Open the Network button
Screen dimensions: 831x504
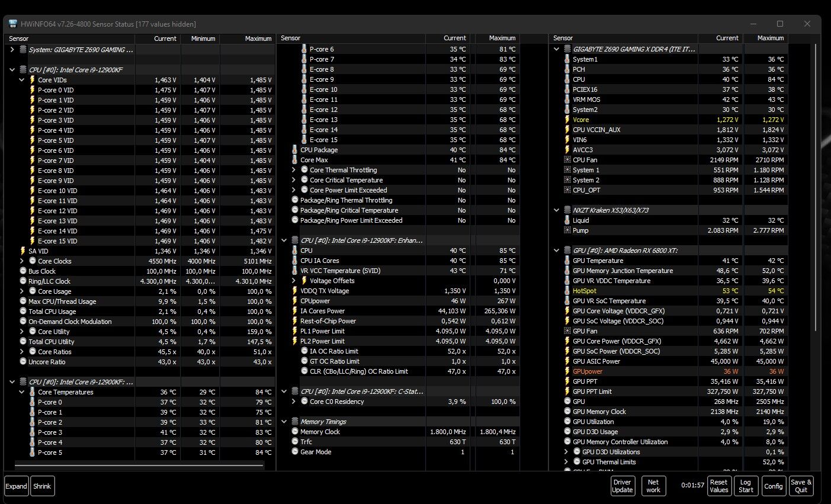(653, 486)
